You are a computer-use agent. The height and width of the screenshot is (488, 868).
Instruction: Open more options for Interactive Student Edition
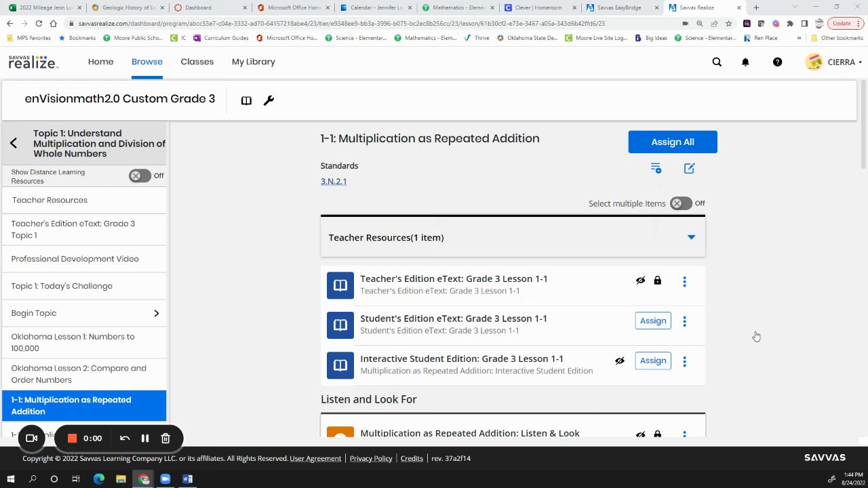(684, 361)
